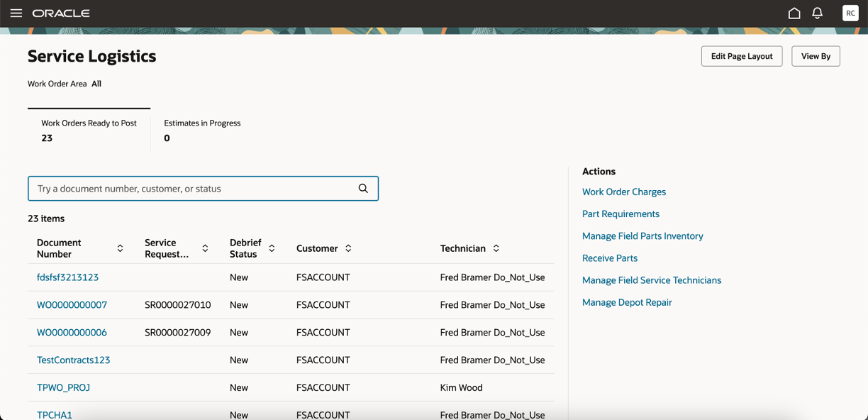Click the Service Logistics page title
The height and width of the screenshot is (420, 868).
(x=92, y=56)
